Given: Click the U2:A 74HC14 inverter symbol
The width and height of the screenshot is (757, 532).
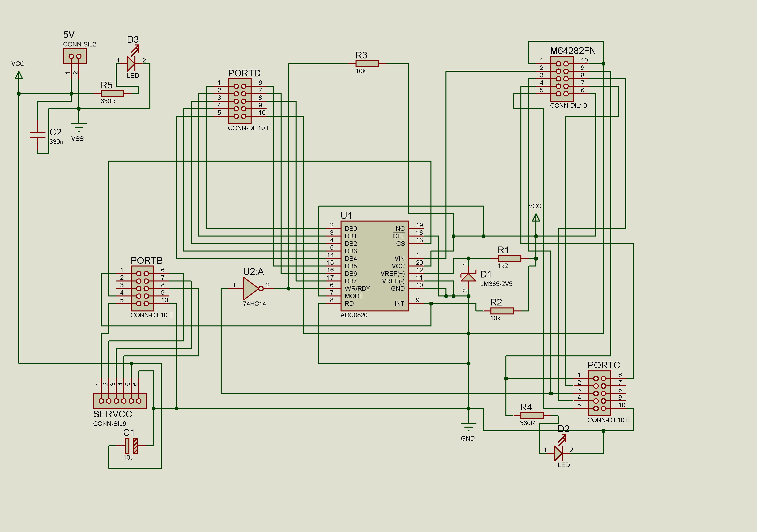Looking at the screenshot, I should tap(253, 288).
